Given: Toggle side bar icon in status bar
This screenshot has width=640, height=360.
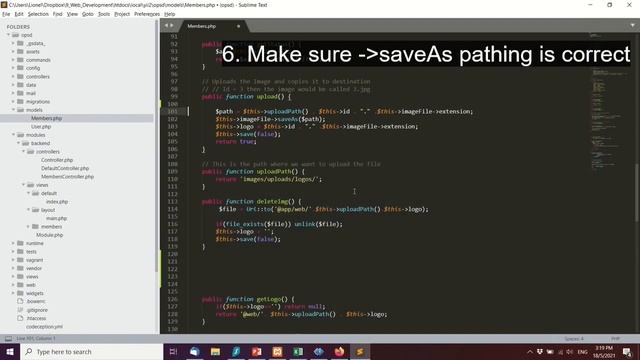Looking at the screenshot, I should coord(8,338).
